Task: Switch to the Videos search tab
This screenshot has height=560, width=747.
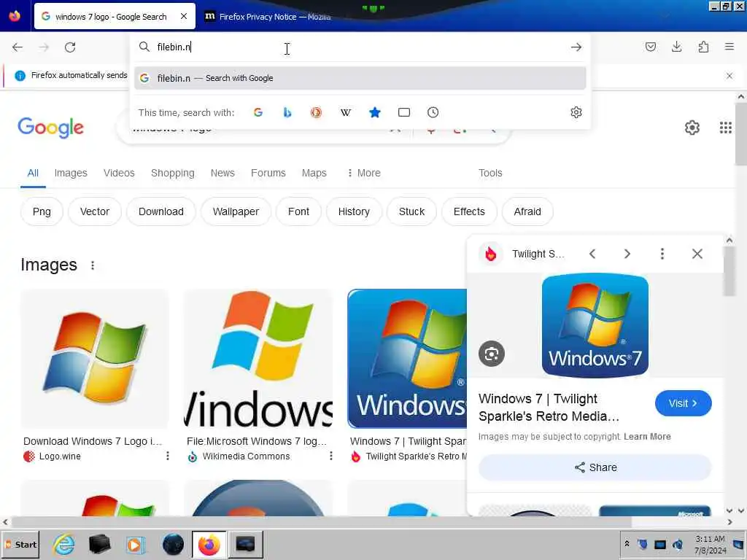Action: click(119, 173)
